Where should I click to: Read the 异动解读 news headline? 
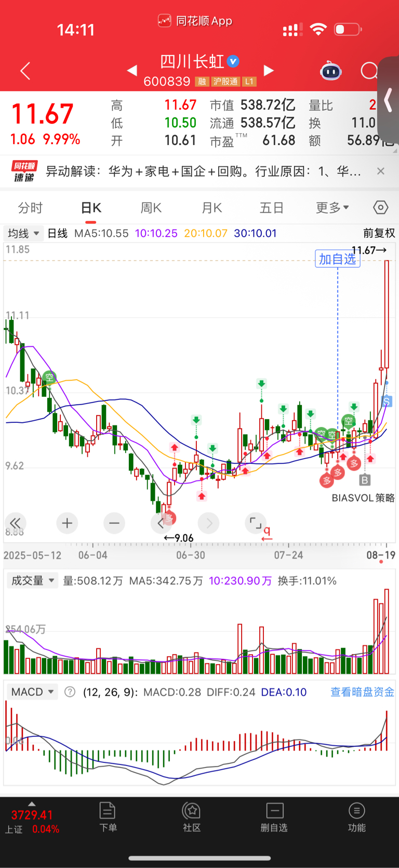click(x=203, y=171)
